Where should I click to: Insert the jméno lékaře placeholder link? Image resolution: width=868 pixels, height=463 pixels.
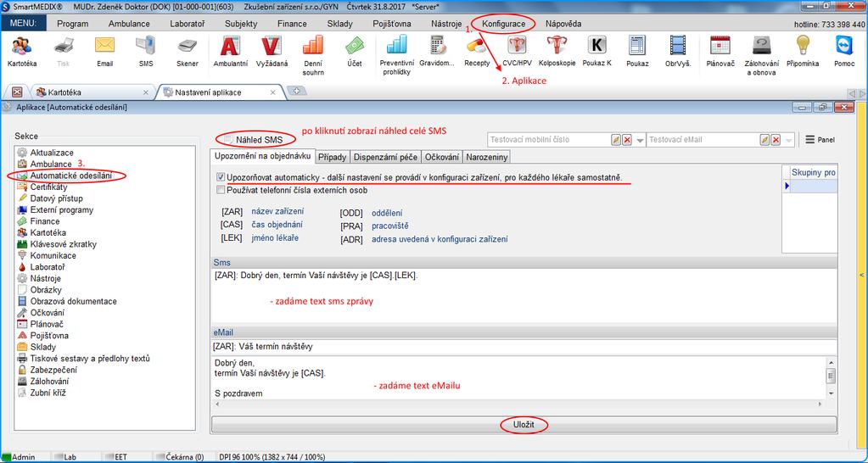point(275,238)
